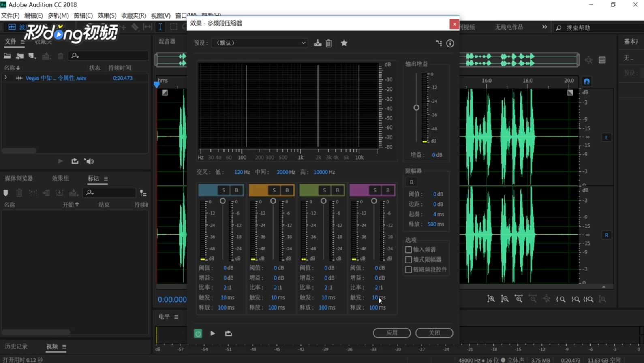
Task: Bypass the limiter with B button
Action: pos(411,182)
